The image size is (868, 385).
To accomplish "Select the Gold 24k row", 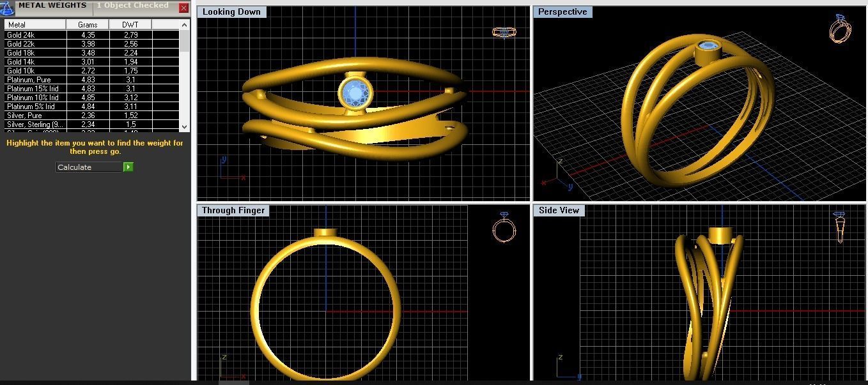I will click(92, 35).
